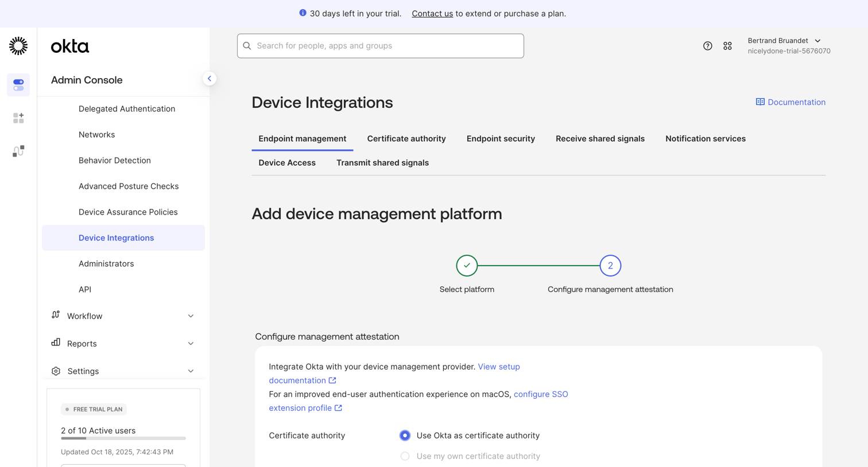Open the apps grid icon near the profile

[727, 46]
